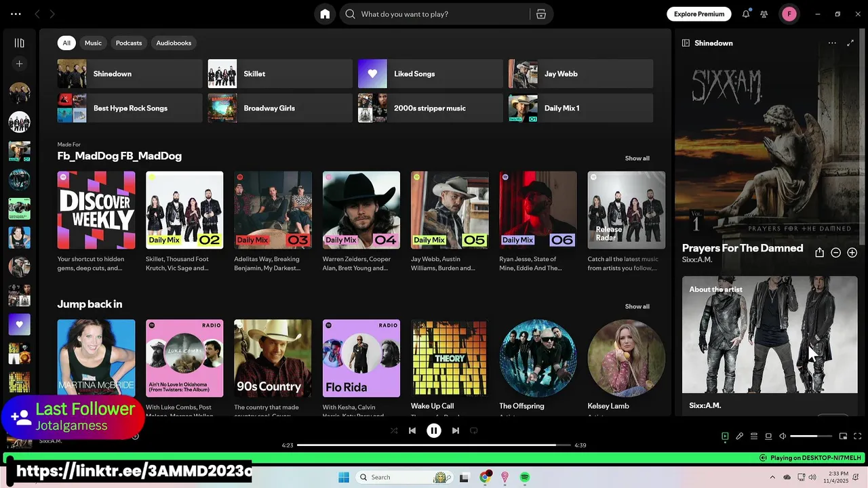Collapse Now Playing panel via Shinedown header icon
This screenshot has height=488, width=868.
[x=686, y=43]
